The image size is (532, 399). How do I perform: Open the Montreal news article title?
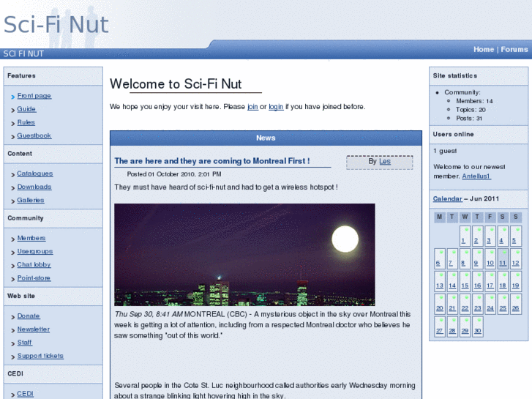[211, 161]
